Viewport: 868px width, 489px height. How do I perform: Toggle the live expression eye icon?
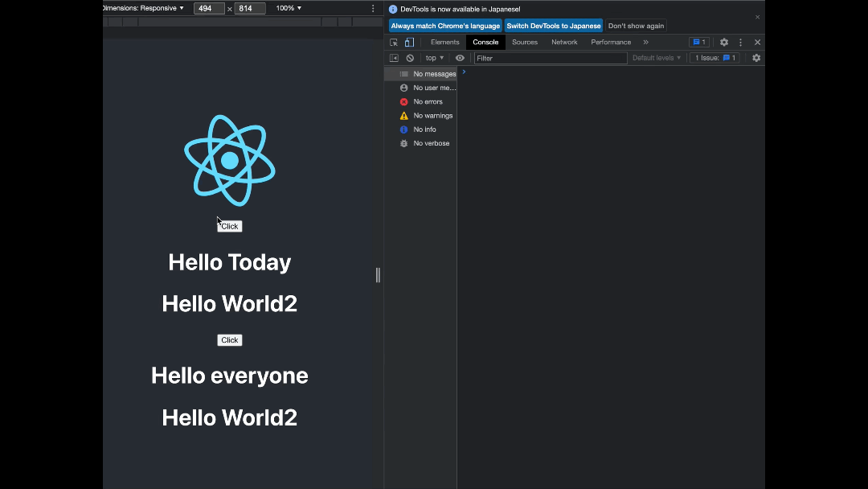460,58
